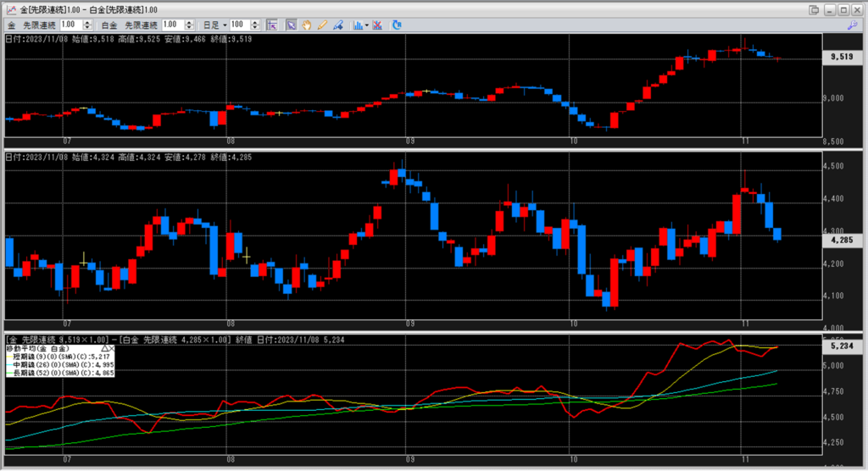Collapse the 移動平均 legend with triangle
The width and height of the screenshot is (868, 471).
tap(104, 348)
